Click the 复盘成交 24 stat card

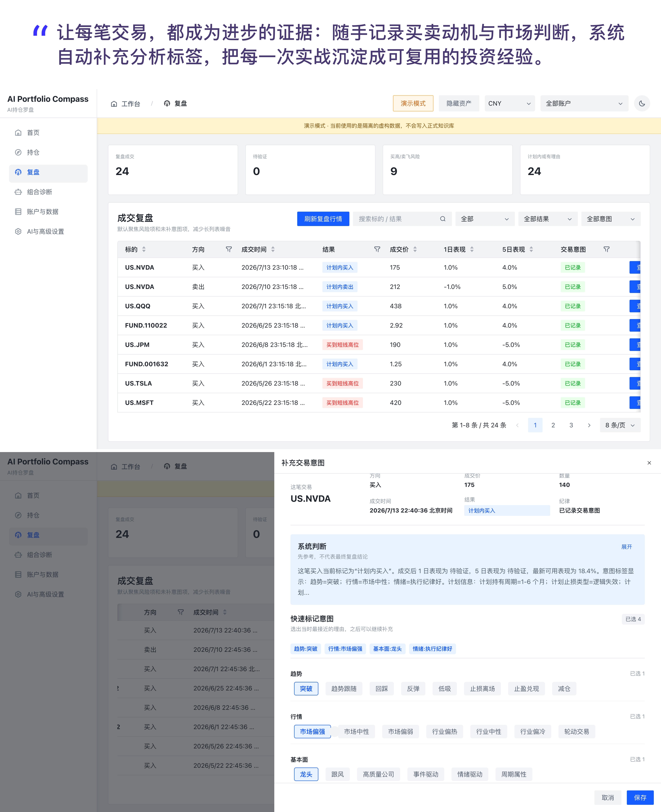[x=173, y=170]
